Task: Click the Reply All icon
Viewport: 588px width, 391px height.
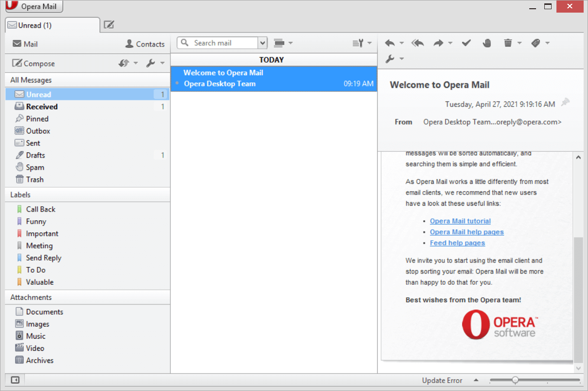Action: (x=418, y=43)
